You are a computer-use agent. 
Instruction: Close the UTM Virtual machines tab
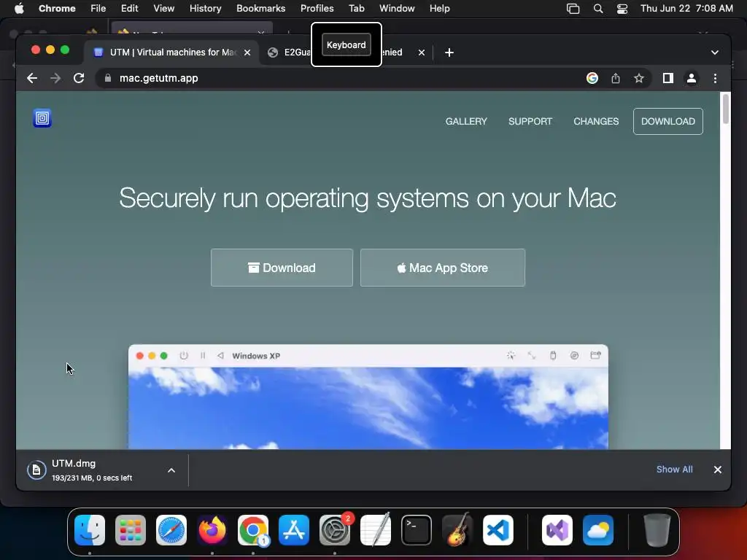[247, 52]
